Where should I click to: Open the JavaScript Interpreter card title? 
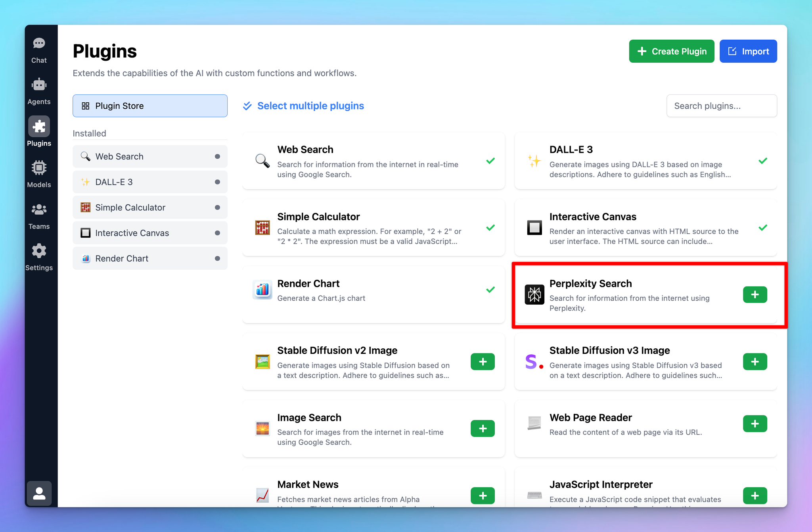coord(601,484)
